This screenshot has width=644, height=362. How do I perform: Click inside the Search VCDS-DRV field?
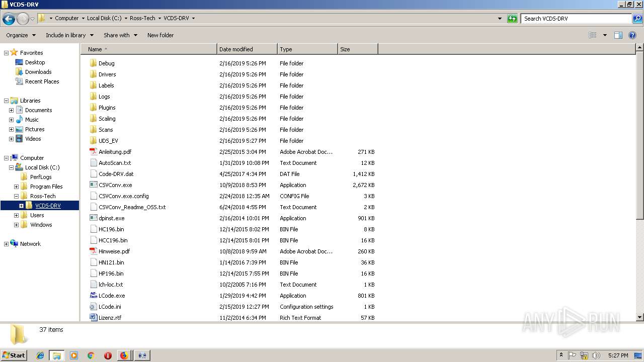tap(576, 19)
